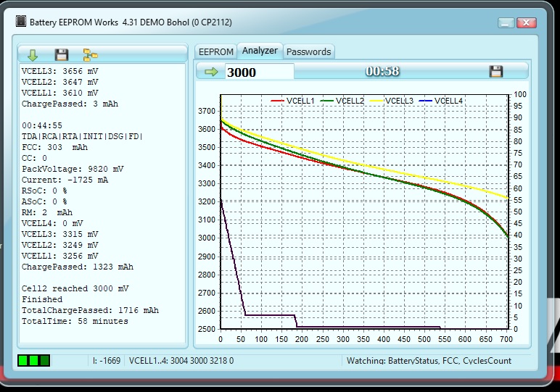560x392 pixels.
Task: Click the VCELL3 legend entry
Action: [x=391, y=101]
